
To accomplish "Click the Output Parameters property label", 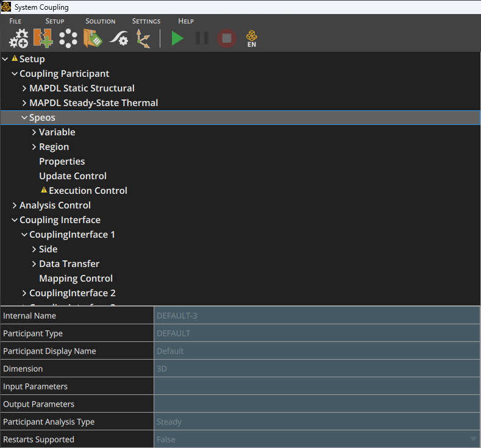I will pyautogui.click(x=38, y=404).
